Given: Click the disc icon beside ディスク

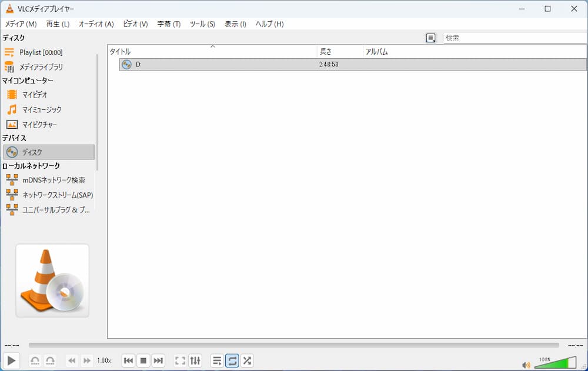Looking at the screenshot, I should (12, 152).
